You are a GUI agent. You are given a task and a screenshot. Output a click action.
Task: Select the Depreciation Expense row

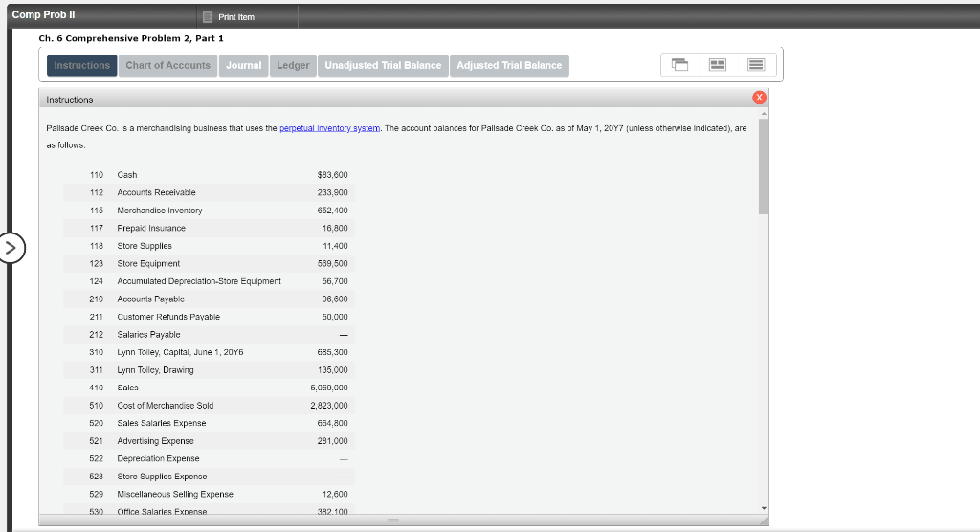(209, 458)
